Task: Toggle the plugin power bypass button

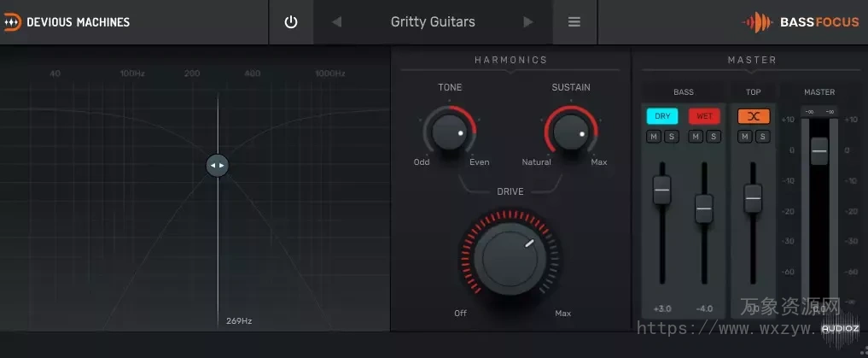Action: coord(291,22)
